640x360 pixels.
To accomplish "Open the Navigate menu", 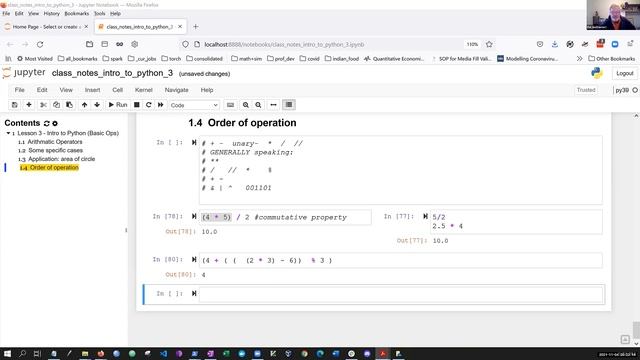I will pyautogui.click(x=176, y=90).
